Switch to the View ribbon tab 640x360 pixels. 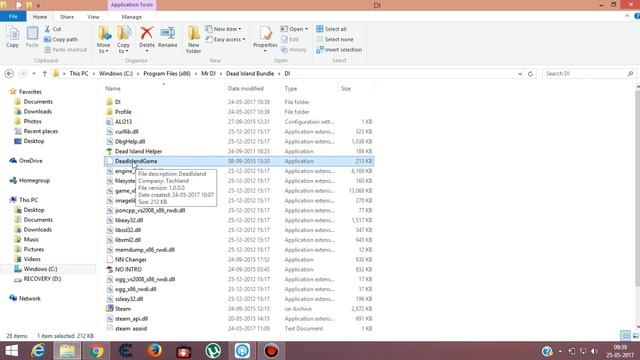click(x=93, y=17)
